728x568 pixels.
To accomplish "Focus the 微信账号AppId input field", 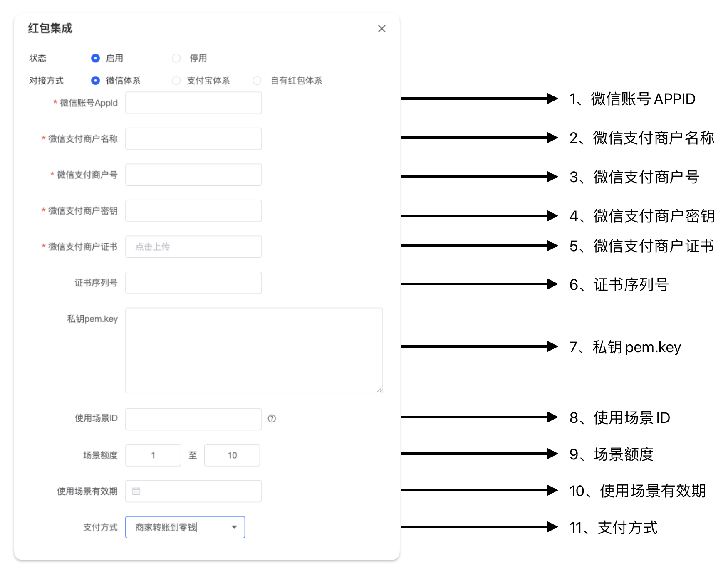I will (193, 103).
